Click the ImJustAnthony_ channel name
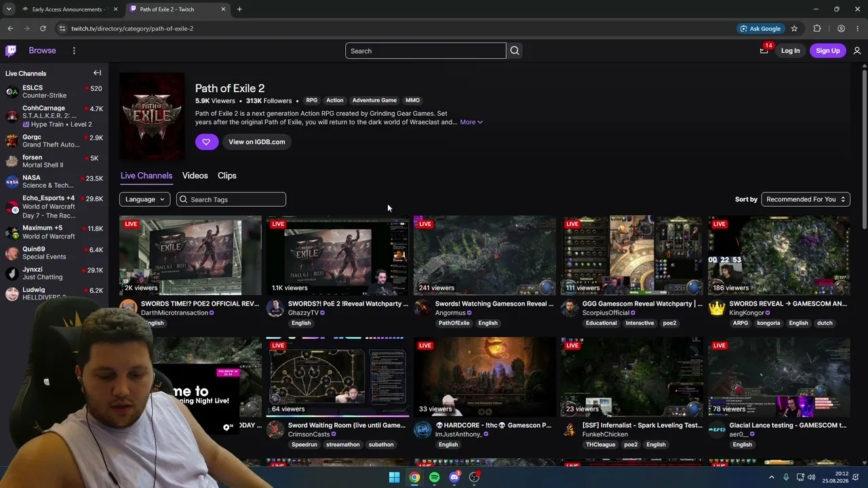Image resolution: width=868 pixels, height=488 pixels. tap(458, 434)
